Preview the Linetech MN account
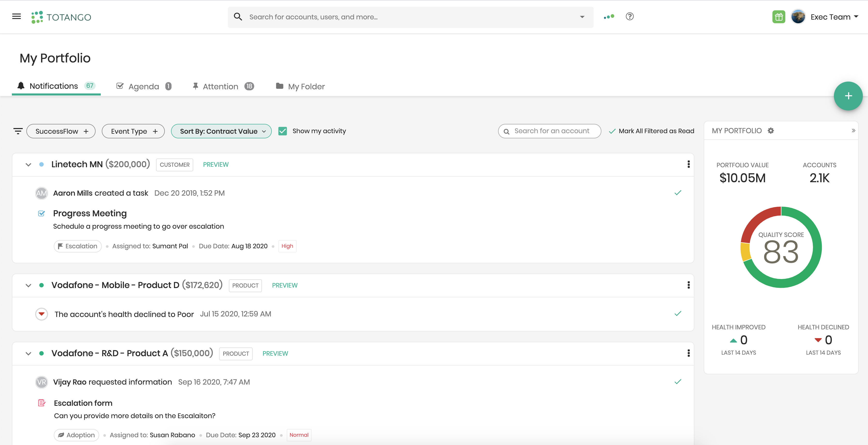868x445 pixels. pyautogui.click(x=216, y=165)
